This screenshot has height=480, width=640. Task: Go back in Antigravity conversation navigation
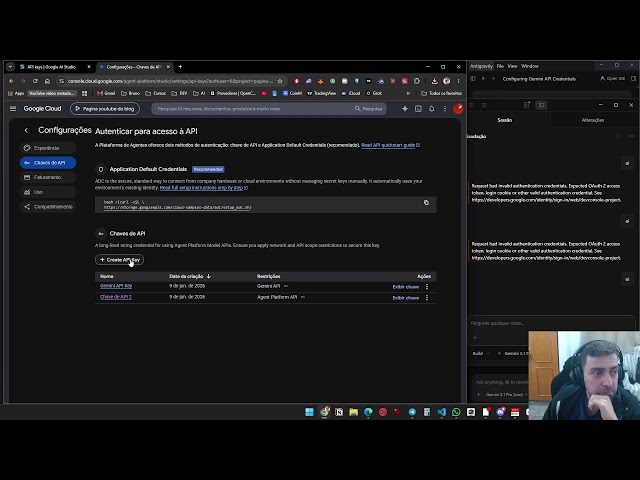click(x=484, y=78)
